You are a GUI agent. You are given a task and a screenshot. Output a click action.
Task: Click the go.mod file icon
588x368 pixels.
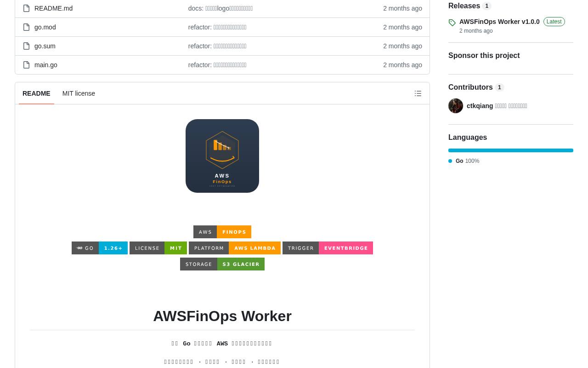pyautogui.click(x=27, y=27)
